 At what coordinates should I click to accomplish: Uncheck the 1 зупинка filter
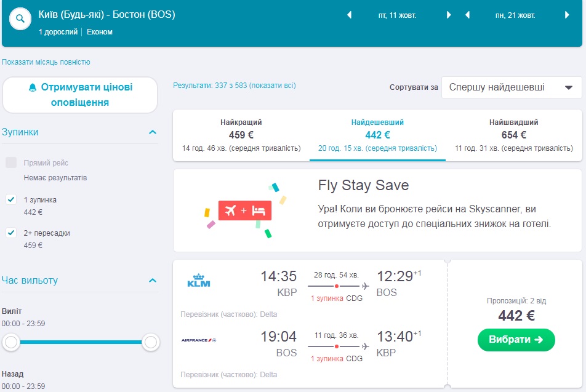pos(11,200)
